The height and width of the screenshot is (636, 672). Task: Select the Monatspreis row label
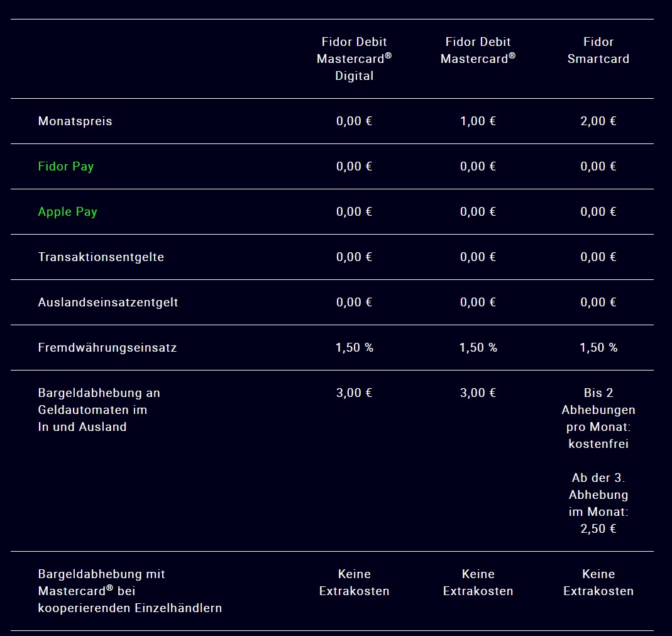point(75,121)
